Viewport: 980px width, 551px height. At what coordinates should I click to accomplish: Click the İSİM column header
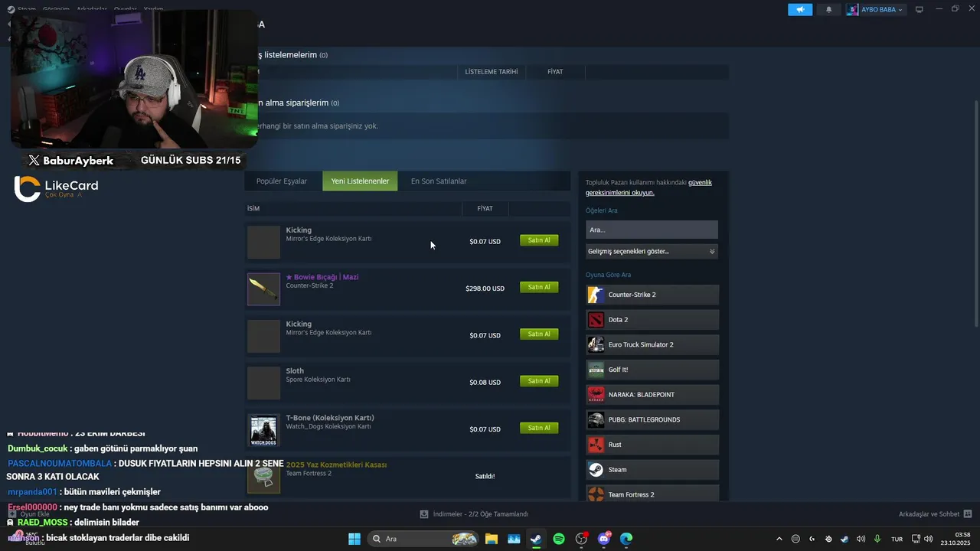[x=253, y=208]
